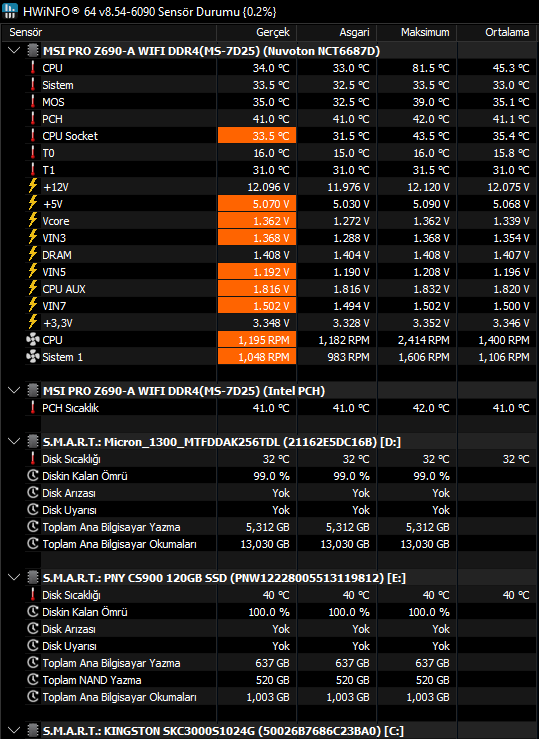Collapse the PNY CS900 S.M.A.R.T. group
The width and height of the screenshot is (539, 739).
[x=15, y=577]
